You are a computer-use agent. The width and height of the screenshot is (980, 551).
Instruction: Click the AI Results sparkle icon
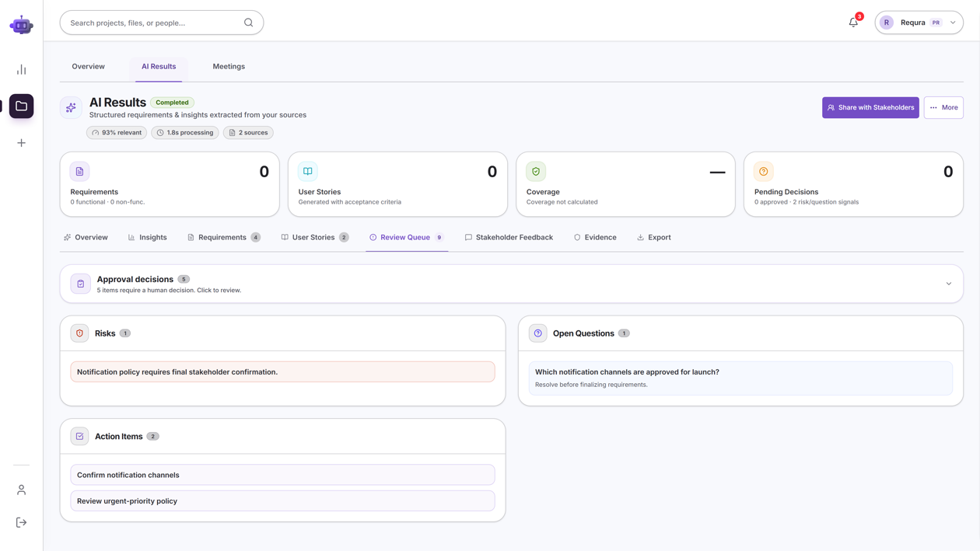click(71, 108)
